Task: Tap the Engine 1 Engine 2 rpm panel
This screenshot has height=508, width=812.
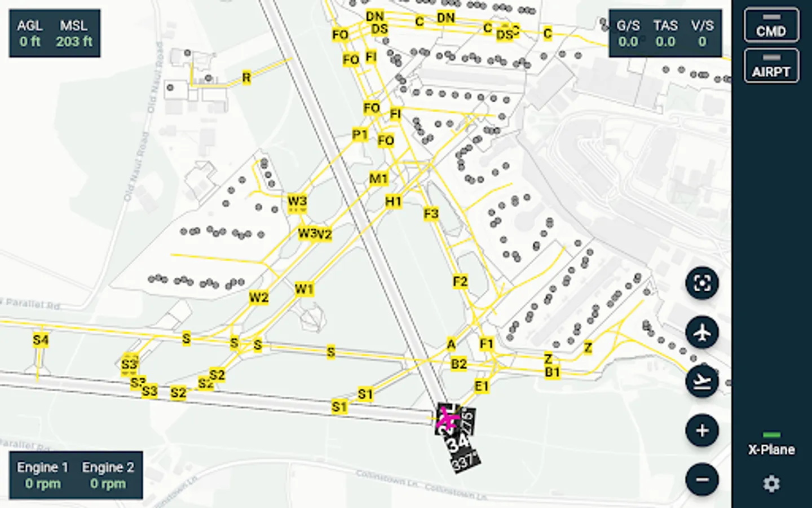Action: pyautogui.click(x=76, y=475)
